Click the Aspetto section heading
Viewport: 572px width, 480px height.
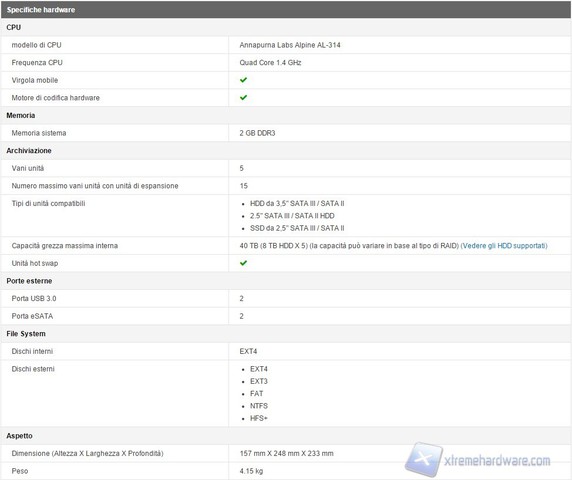click(19, 436)
